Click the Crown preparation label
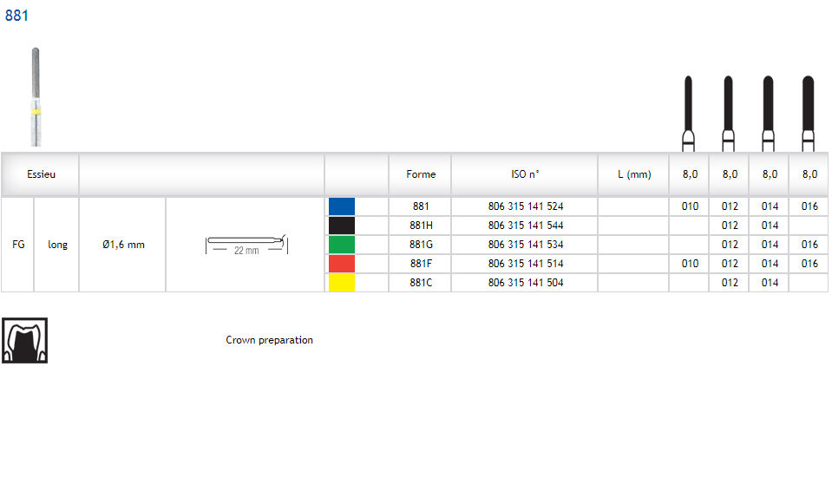The height and width of the screenshot is (504, 832). pos(269,340)
